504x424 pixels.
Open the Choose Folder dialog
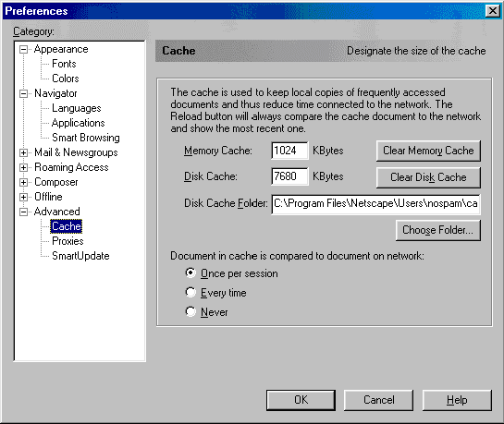pyautogui.click(x=438, y=230)
